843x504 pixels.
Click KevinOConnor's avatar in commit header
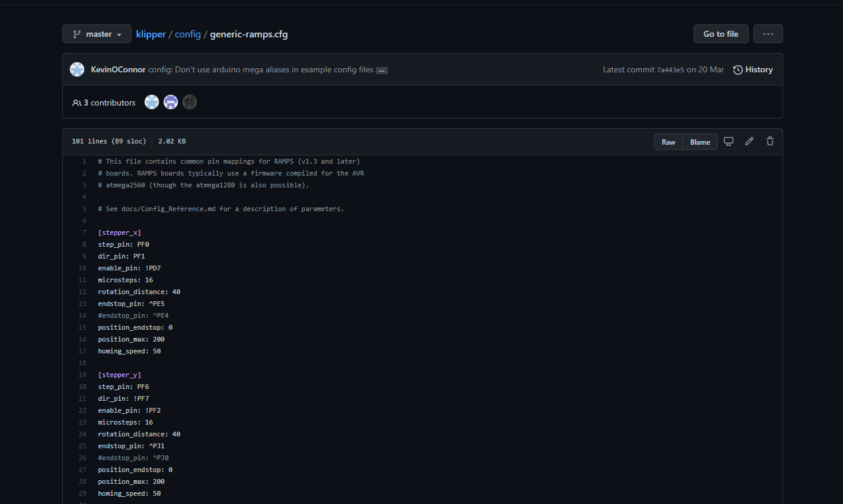pos(77,69)
